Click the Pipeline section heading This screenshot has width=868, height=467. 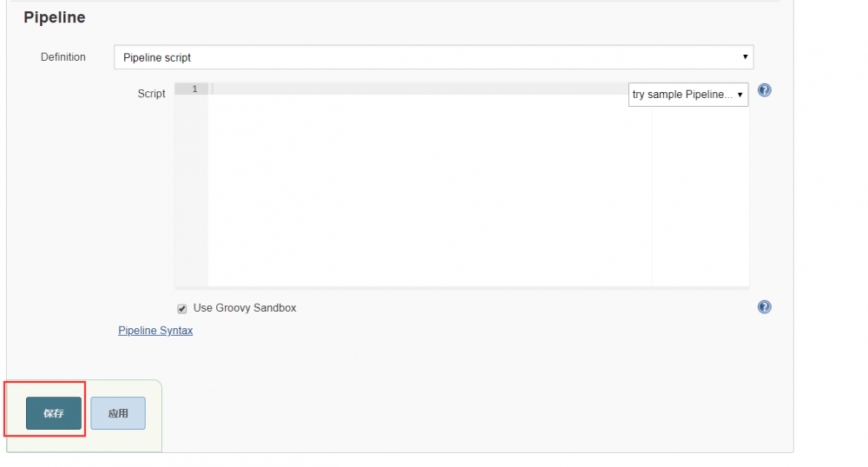[x=54, y=17]
